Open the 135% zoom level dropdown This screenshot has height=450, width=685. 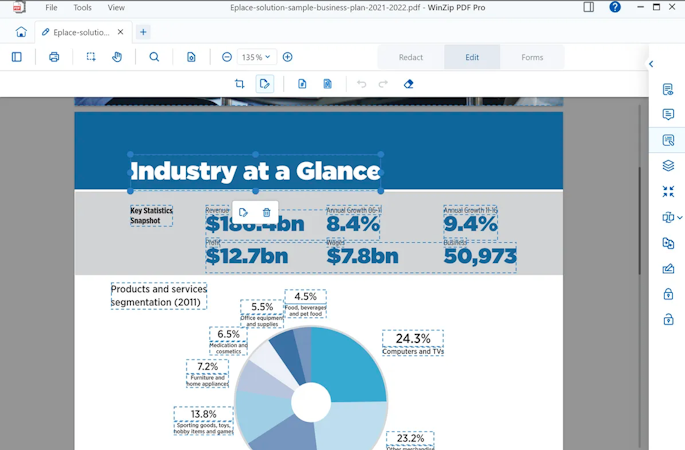click(x=256, y=57)
